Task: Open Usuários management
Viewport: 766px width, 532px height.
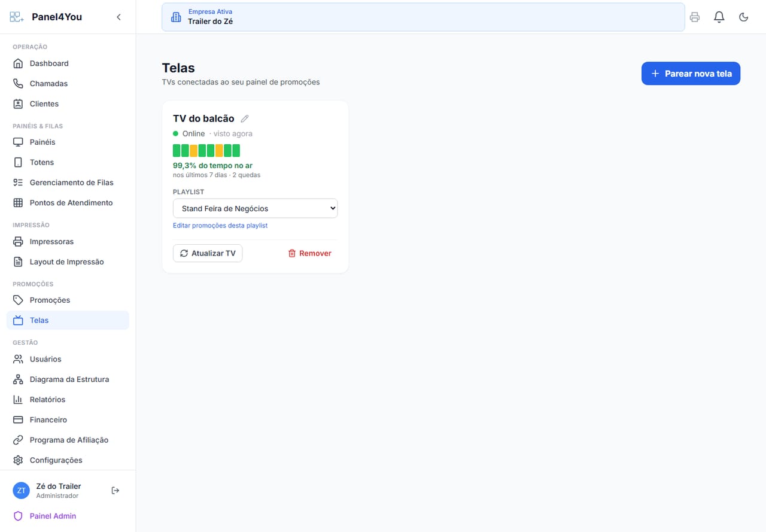Action: click(x=68, y=359)
